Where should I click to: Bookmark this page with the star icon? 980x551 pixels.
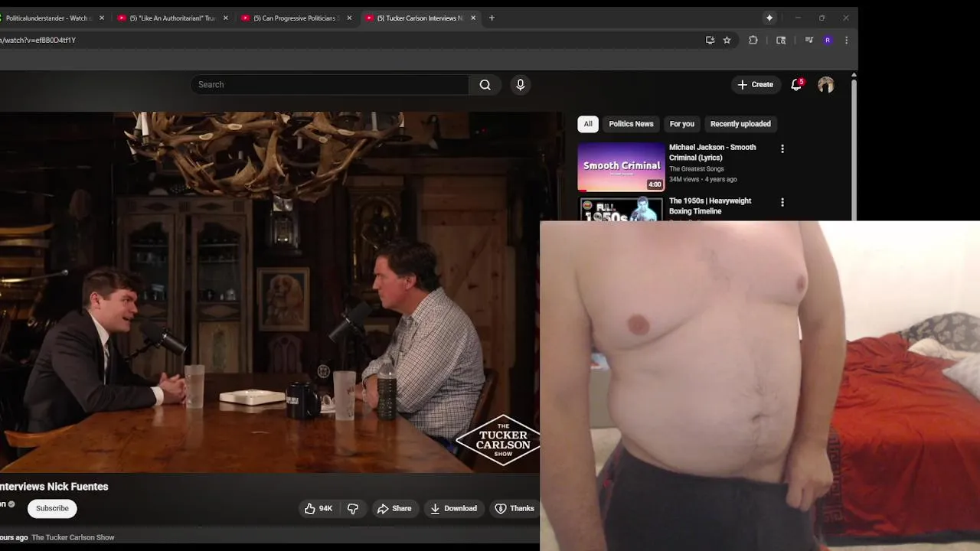pos(727,40)
